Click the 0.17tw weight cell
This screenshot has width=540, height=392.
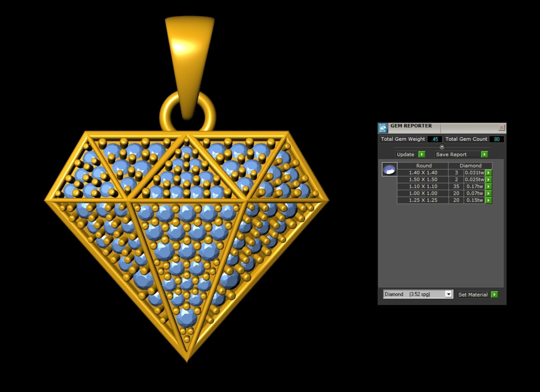click(x=474, y=187)
